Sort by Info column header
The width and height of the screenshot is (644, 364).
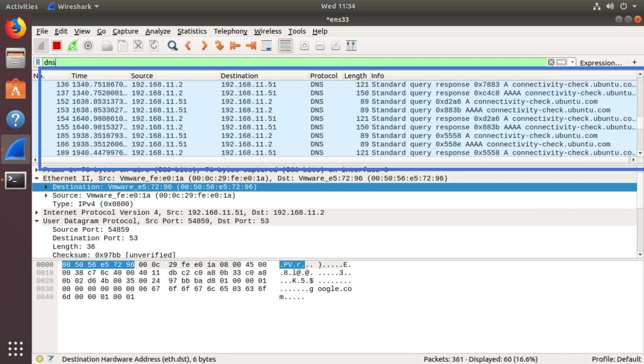pos(503,76)
